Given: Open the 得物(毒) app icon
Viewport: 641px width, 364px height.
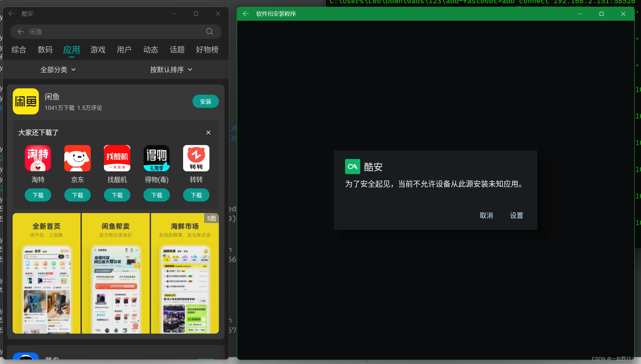Looking at the screenshot, I should tap(157, 158).
